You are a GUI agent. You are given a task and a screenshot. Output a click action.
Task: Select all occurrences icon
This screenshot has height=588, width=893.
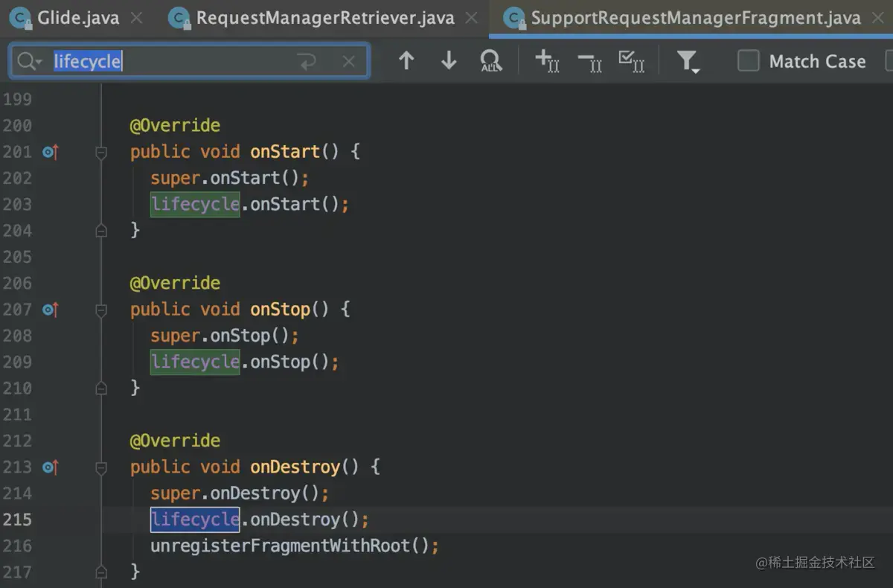click(x=632, y=61)
